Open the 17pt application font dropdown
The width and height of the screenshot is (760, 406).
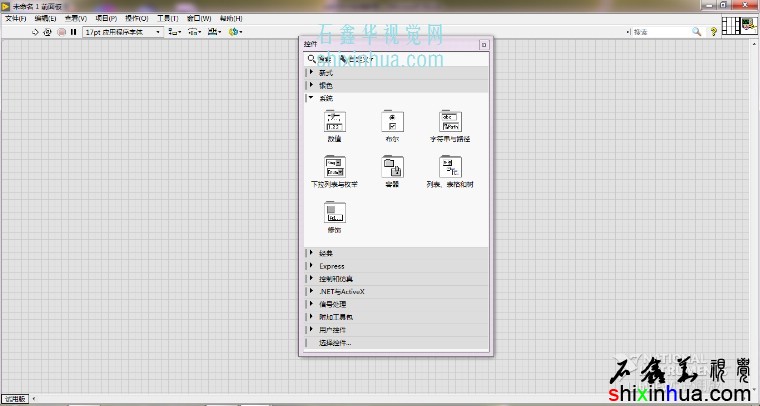click(x=121, y=32)
